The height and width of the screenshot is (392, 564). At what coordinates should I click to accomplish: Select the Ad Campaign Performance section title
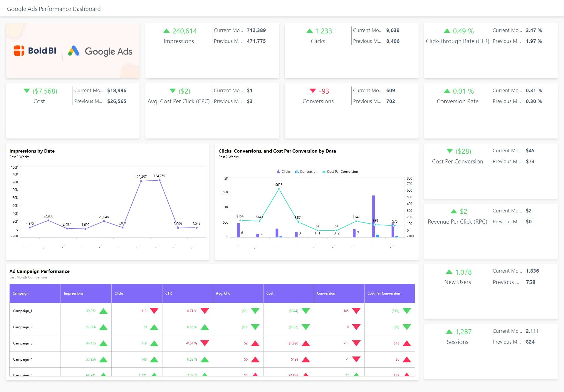39,271
